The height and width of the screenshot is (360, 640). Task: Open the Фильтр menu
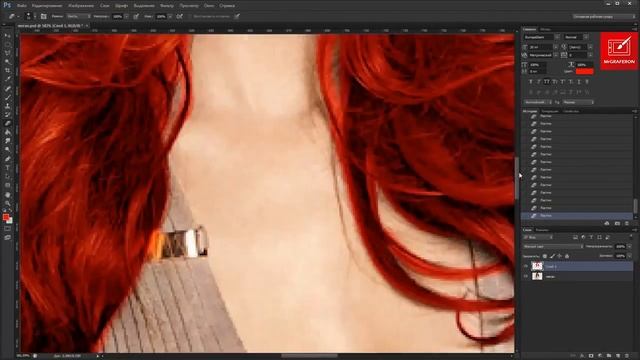(x=167, y=6)
